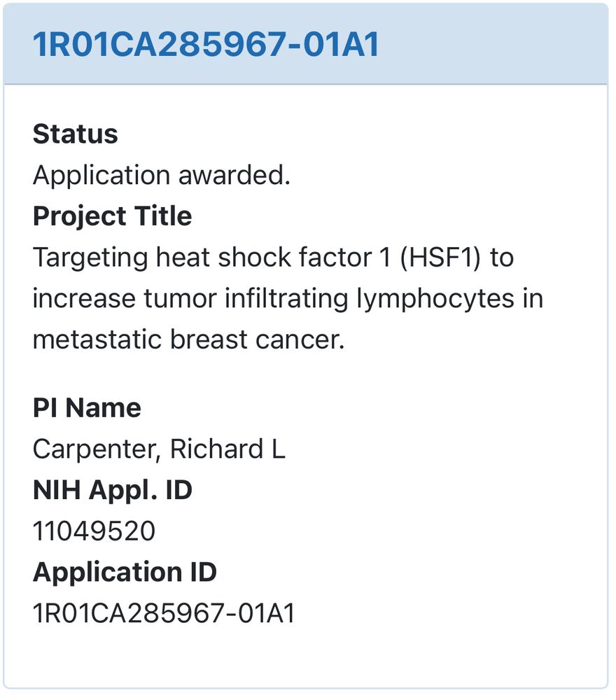Viewport: 616px width, 700px height.
Task: Click the Status label
Action: [x=76, y=134]
